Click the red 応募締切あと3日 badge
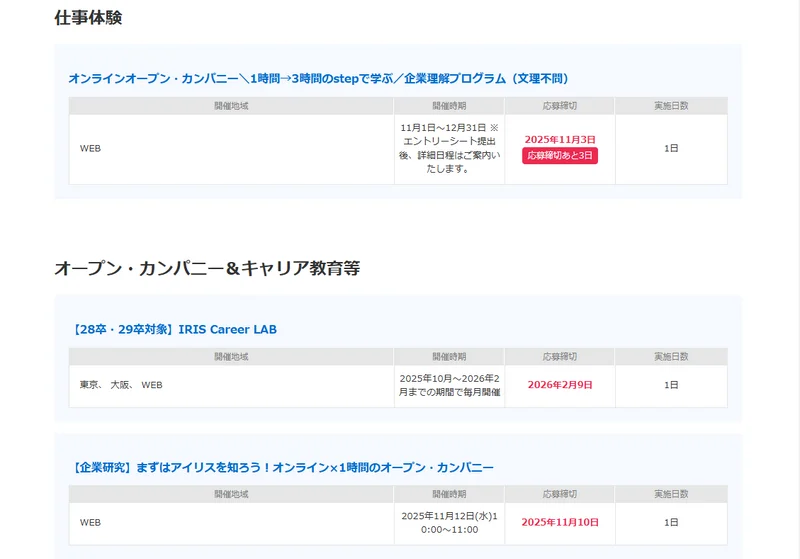 coord(560,156)
